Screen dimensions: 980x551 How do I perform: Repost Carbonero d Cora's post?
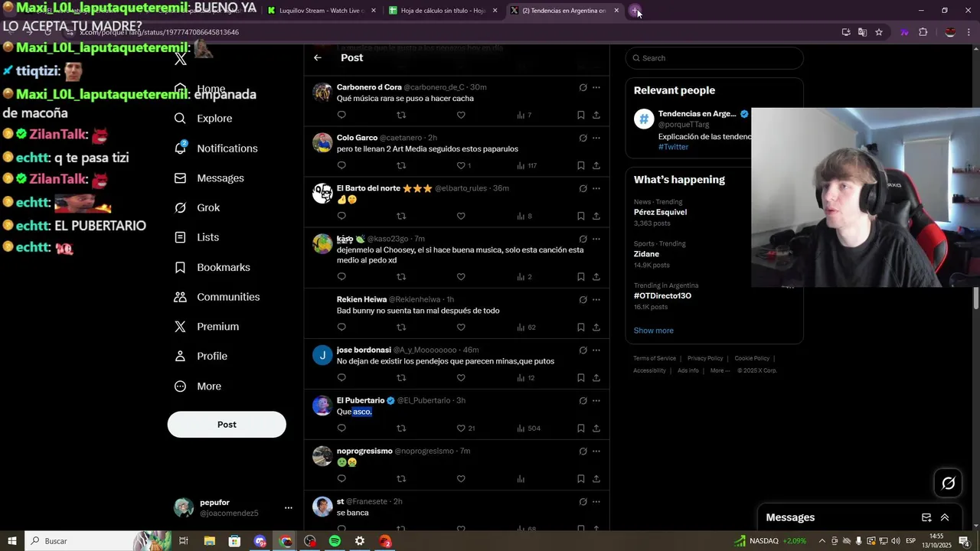401,115
